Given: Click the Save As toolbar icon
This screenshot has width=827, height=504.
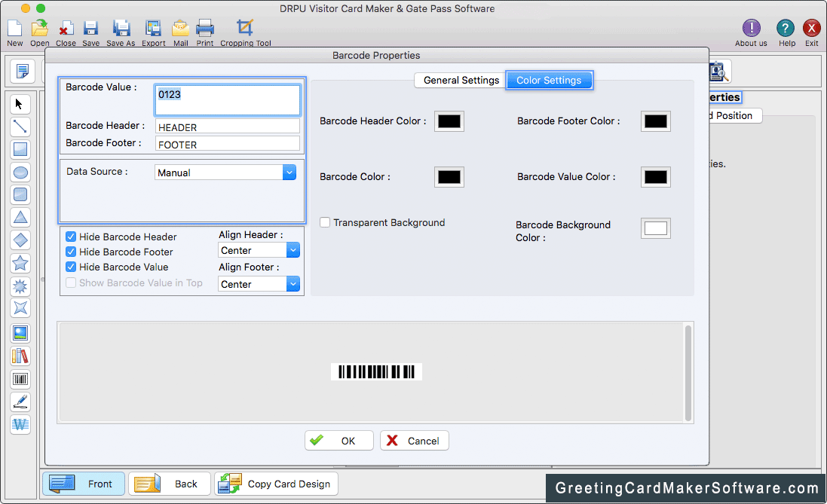Looking at the screenshot, I should (121, 29).
